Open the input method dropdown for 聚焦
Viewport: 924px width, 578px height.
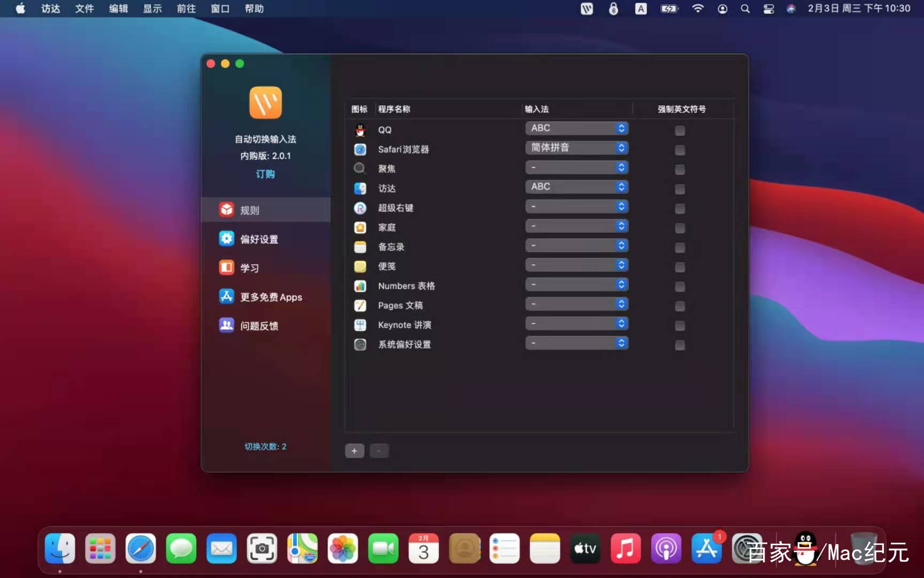[576, 168]
